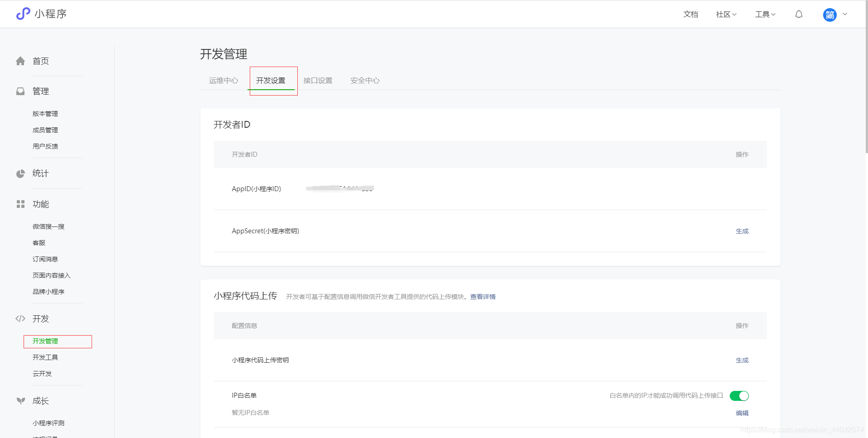Generate the AppSecret with 生成 link
The image size is (868, 438).
[742, 231]
